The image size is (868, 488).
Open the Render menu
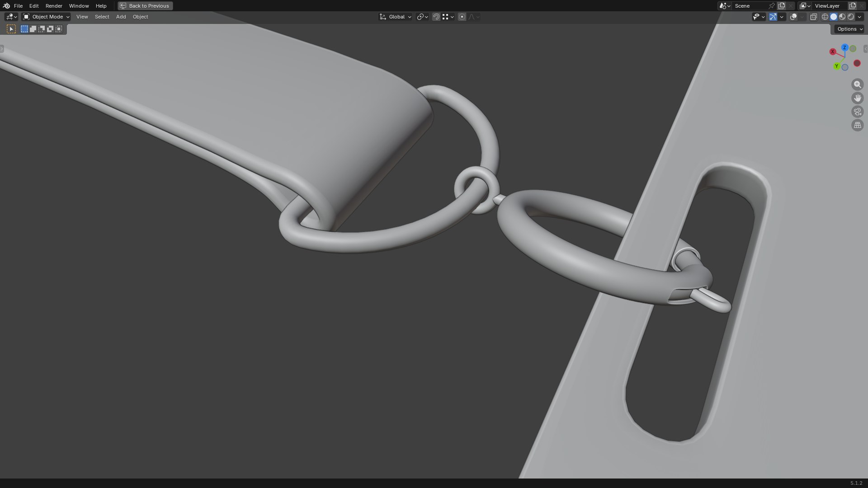pyautogui.click(x=54, y=6)
